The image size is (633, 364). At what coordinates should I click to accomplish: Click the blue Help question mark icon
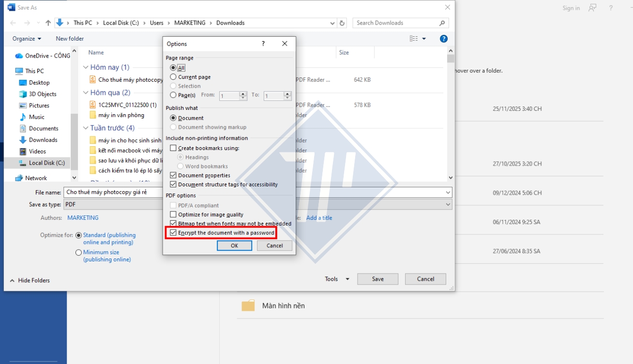click(444, 38)
